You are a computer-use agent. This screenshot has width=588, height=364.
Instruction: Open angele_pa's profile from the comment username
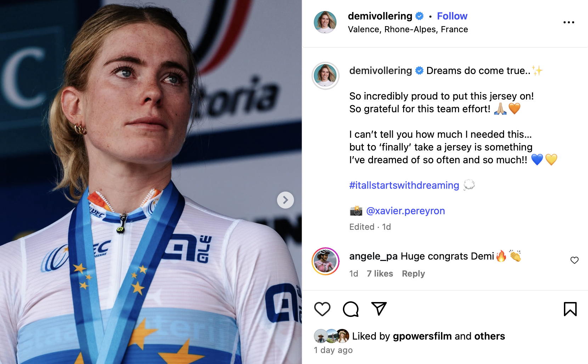[x=373, y=256]
